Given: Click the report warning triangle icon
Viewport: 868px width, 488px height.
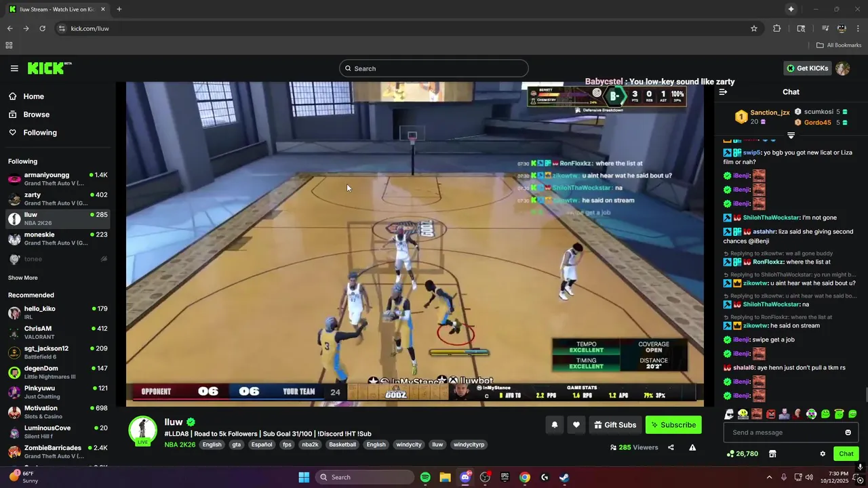Looking at the screenshot, I should pos(692,447).
